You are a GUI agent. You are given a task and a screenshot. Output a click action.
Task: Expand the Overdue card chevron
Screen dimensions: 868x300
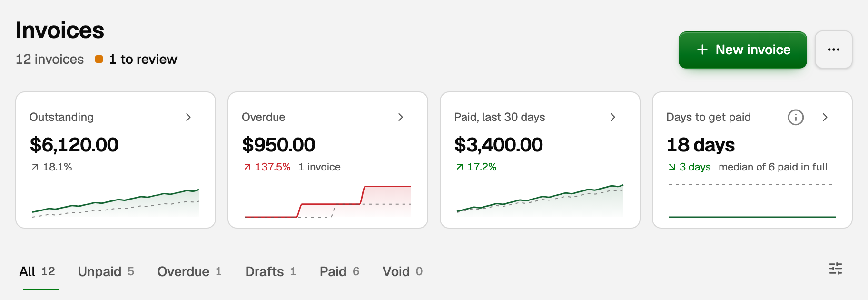coord(401,117)
